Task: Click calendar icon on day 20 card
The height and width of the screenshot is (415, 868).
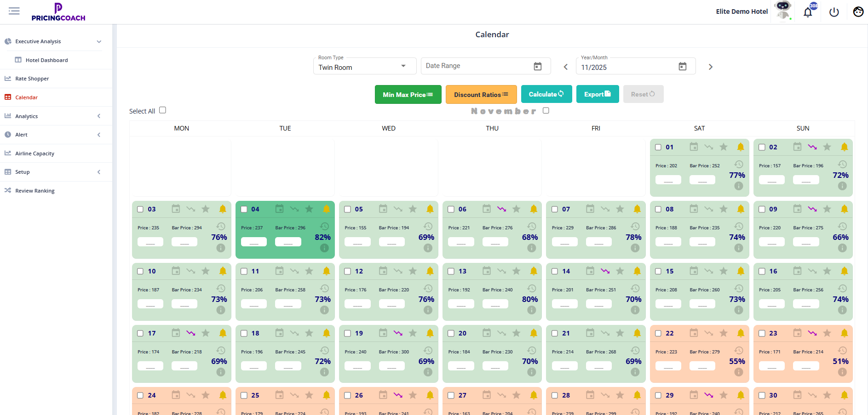Action: point(487,333)
